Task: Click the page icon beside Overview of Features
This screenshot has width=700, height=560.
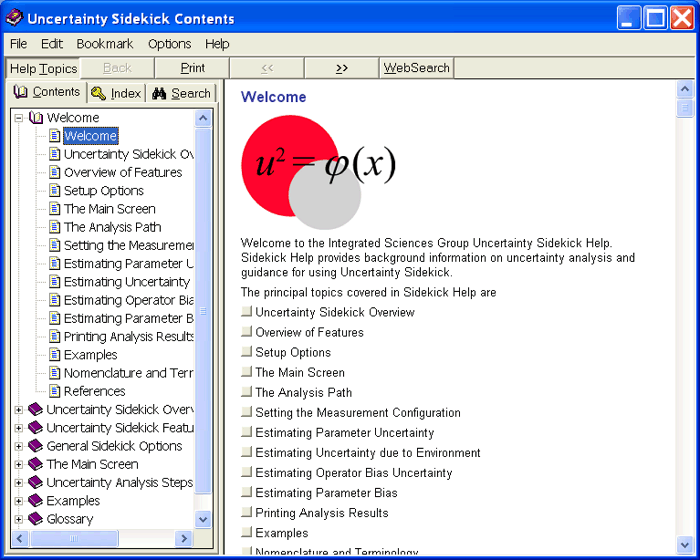Action: [x=54, y=172]
